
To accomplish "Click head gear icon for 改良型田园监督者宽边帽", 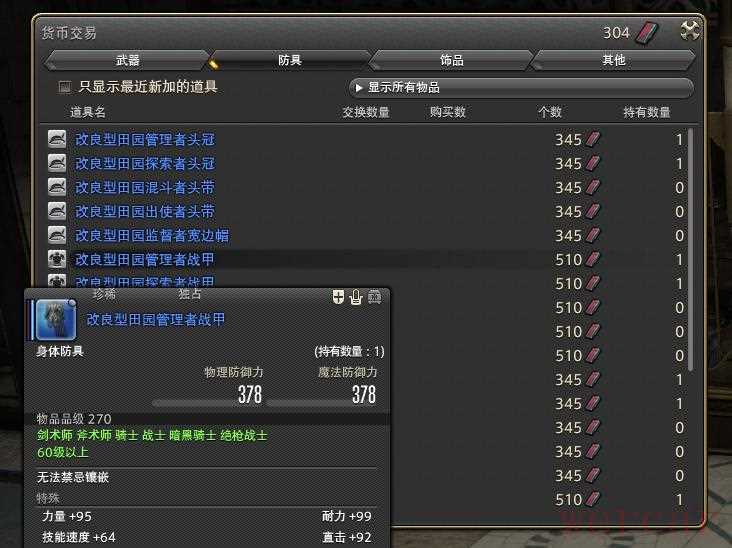I will pyautogui.click(x=57, y=235).
